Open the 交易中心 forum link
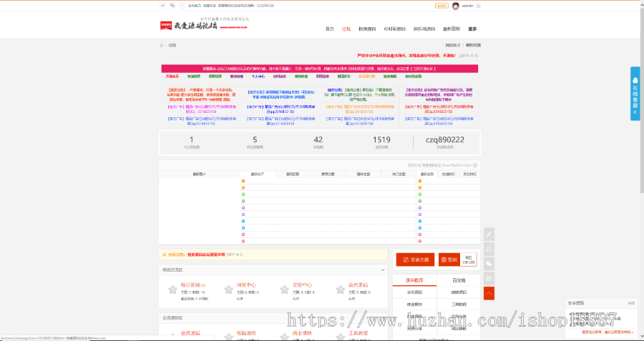Screen dimensions: 644x341 (302, 285)
